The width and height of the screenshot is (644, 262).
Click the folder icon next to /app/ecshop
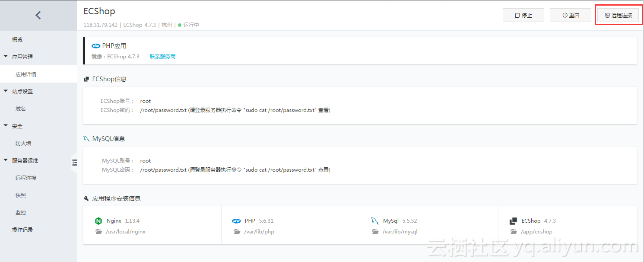point(514,232)
